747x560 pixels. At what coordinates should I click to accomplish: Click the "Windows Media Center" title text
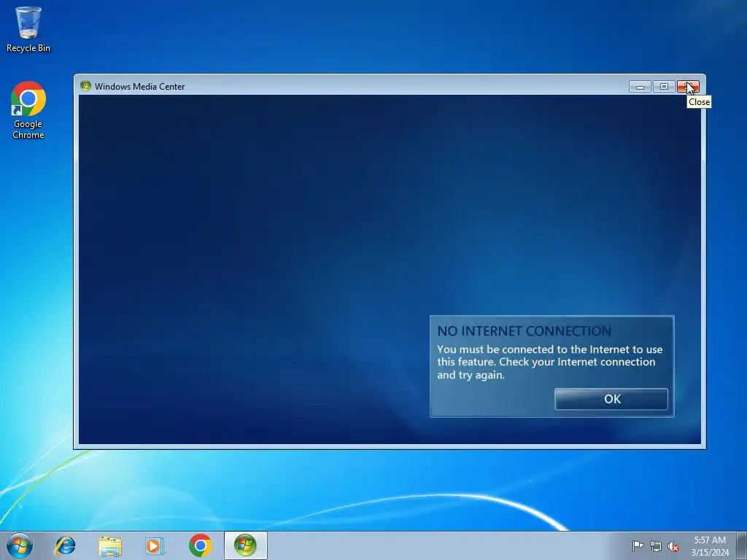click(x=139, y=87)
